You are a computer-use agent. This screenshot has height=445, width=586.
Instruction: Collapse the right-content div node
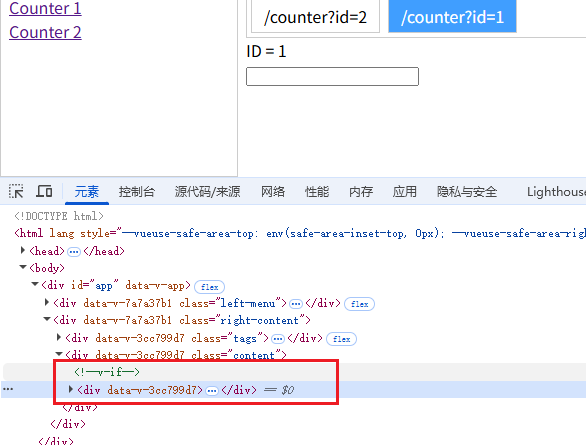(x=47, y=319)
